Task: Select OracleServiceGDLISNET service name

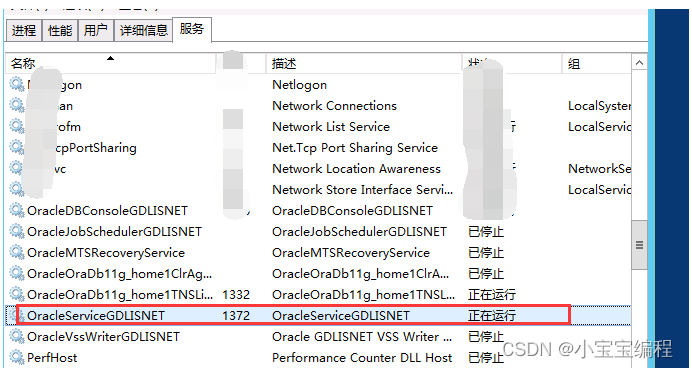Action: 96,316
